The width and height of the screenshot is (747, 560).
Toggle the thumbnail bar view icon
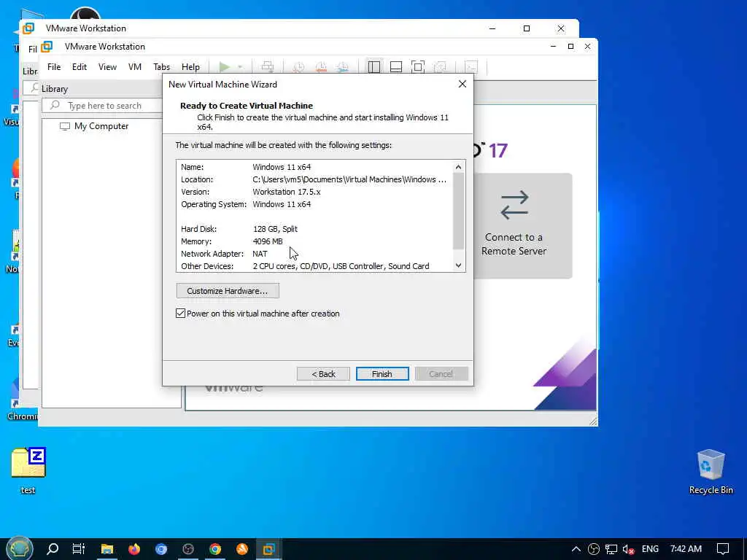coord(396,67)
